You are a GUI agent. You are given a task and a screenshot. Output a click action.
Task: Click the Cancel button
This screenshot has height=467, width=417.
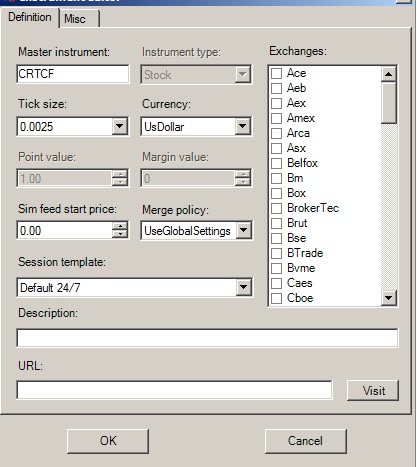(x=306, y=441)
